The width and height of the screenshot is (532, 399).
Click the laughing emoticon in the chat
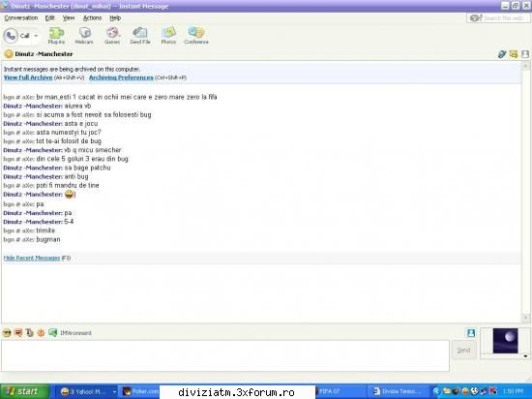tap(70, 195)
